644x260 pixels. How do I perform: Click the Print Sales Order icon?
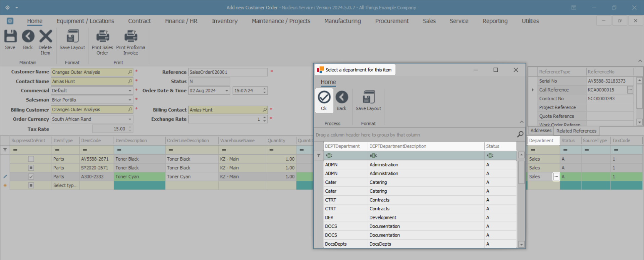pyautogui.click(x=102, y=36)
